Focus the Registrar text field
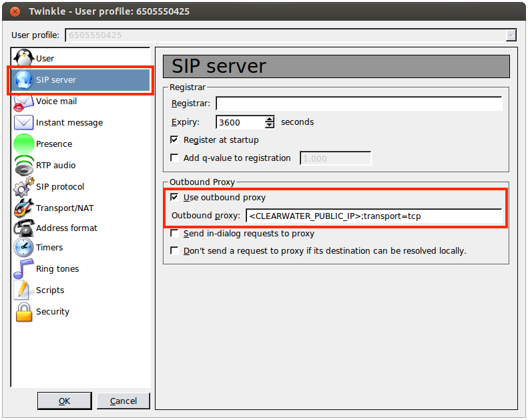528x420 pixels. pyautogui.click(x=358, y=103)
